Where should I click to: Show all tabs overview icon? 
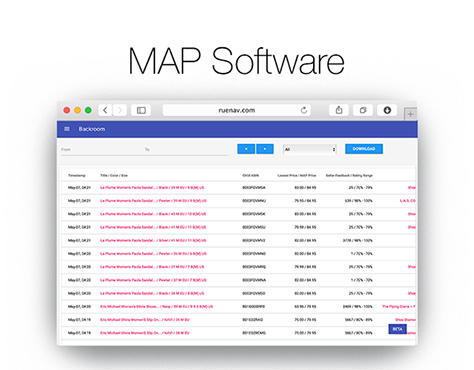click(363, 110)
